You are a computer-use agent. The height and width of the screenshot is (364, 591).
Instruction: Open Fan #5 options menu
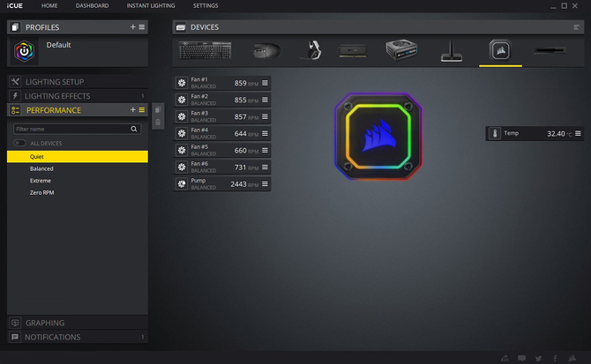pyautogui.click(x=265, y=150)
